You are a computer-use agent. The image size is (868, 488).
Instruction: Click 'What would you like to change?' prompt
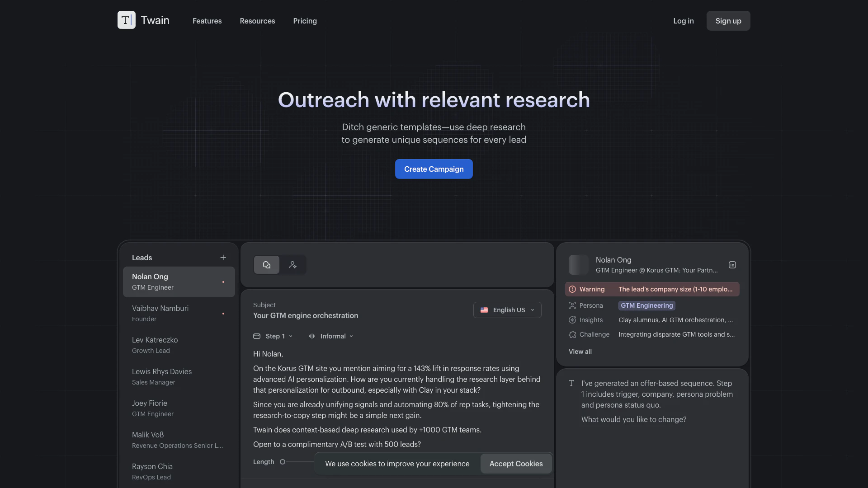634,419
